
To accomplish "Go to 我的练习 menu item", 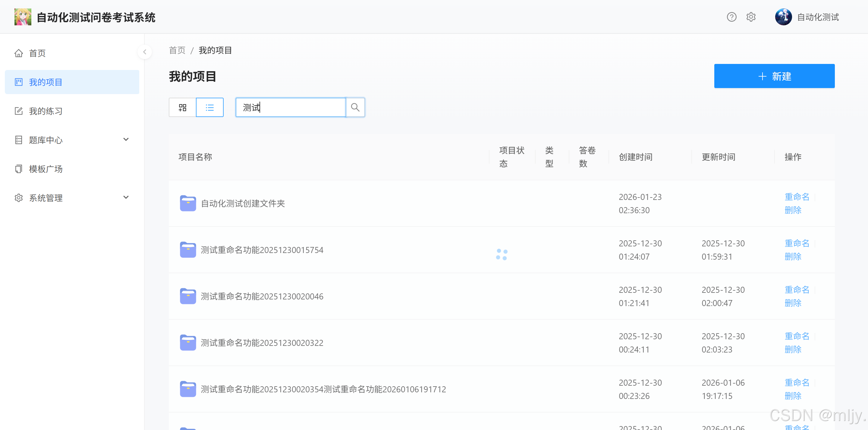I will tap(46, 111).
